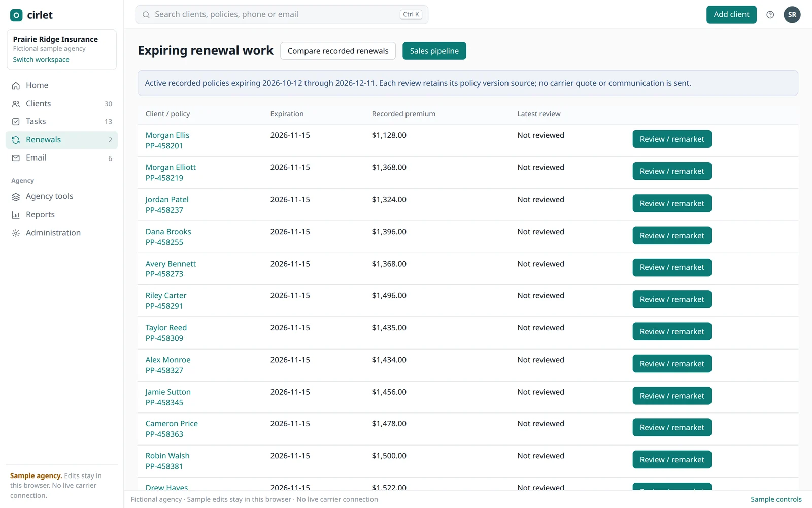The height and width of the screenshot is (508, 812).
Task: Click the Recorded premium column header
Action: click(403, 114)
